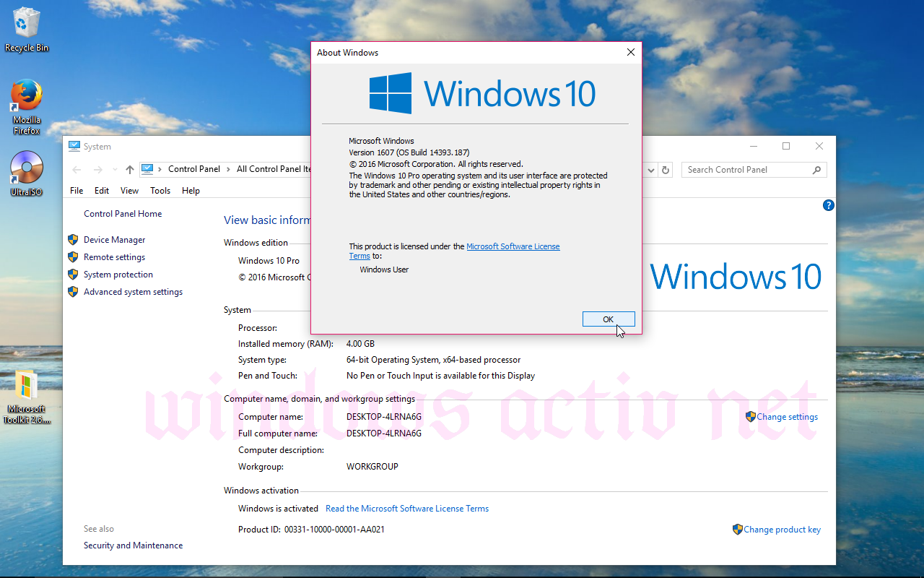Click the Back arrow in System window
The width and height of the screenshot is (924, 578).
point(77,170)
